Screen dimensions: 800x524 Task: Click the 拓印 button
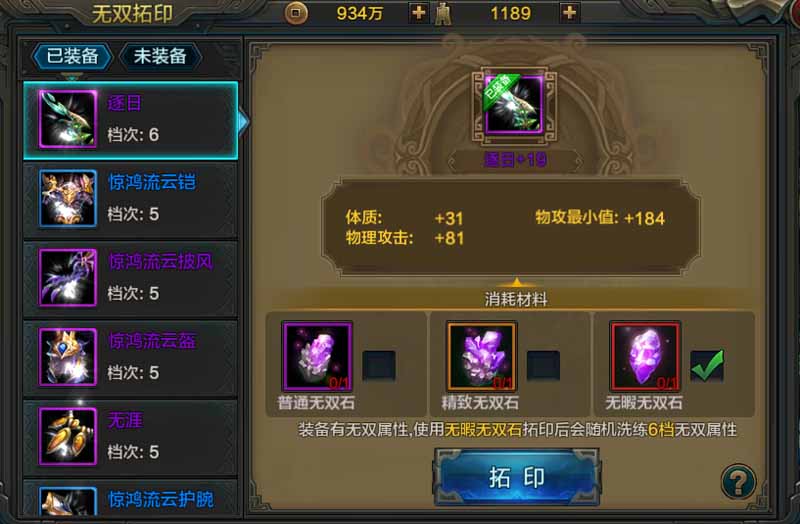point(516,478)
